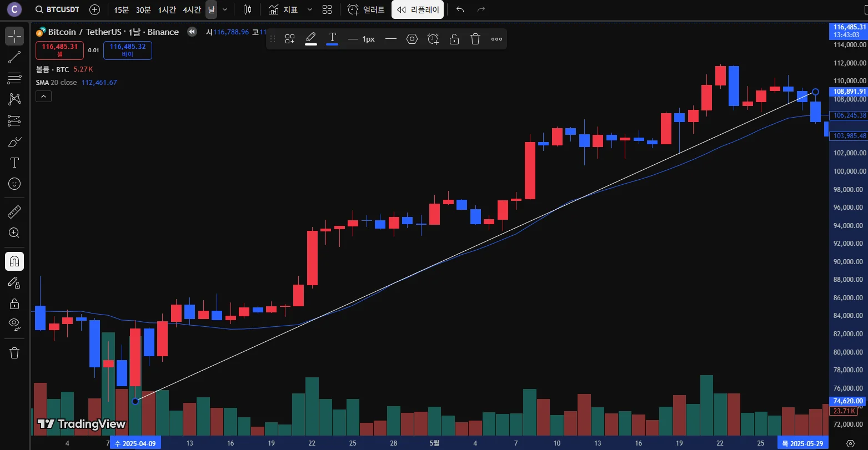The width and height of the screenshot is (868, 450).
Task: Change the line color pencil swatch
Action: pos(311,39)
